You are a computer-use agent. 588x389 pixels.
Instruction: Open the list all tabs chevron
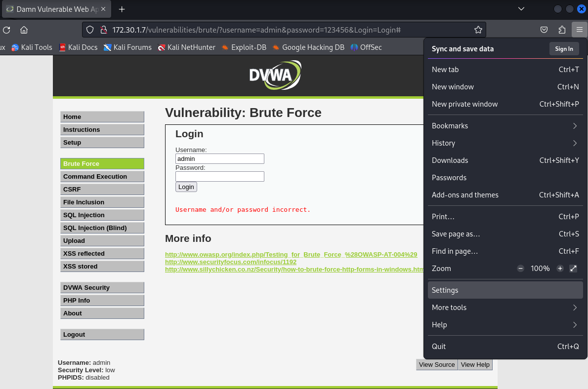pos(521,9)
